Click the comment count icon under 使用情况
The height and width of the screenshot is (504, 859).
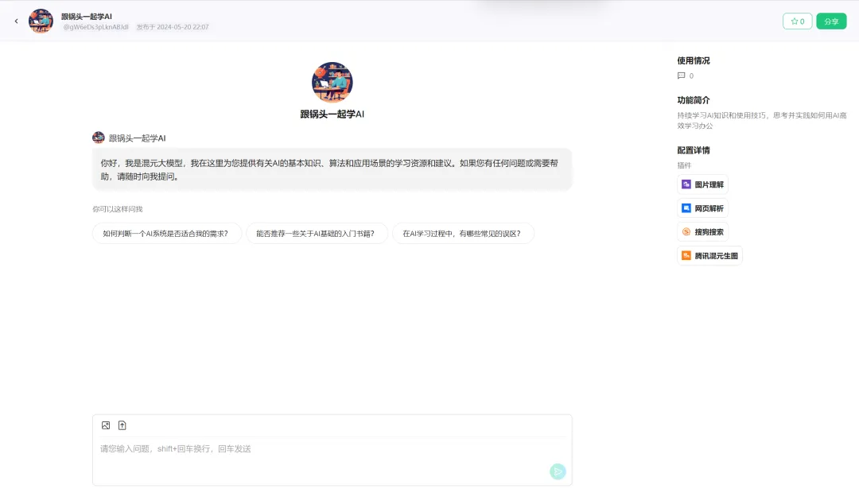[x=681, y=76]
